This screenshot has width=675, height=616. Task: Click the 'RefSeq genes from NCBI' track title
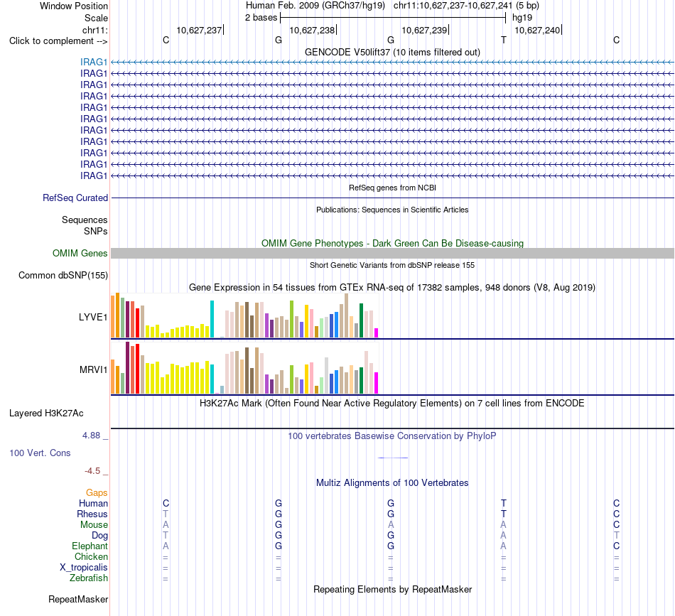(x=392, y=188)
